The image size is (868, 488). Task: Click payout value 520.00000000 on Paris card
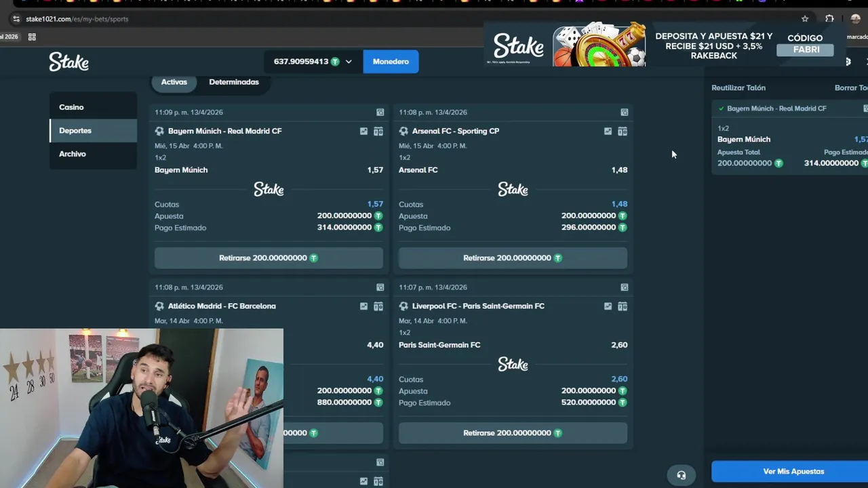pos(589,403)
